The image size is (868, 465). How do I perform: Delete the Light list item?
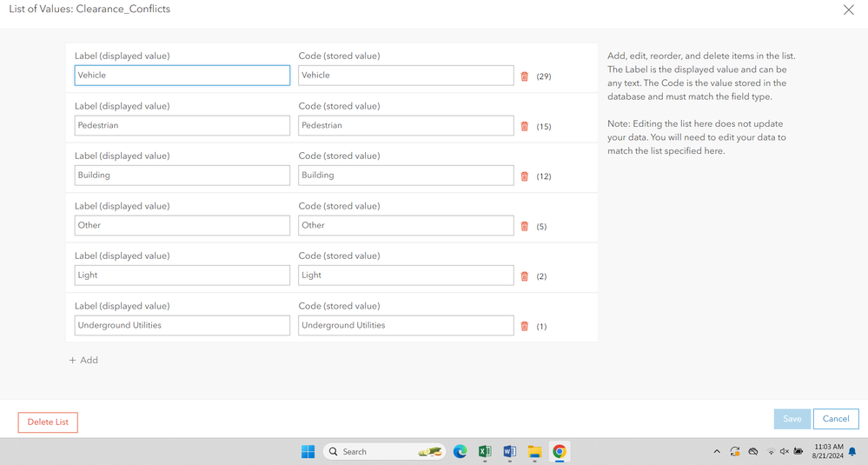coord(524,276)
